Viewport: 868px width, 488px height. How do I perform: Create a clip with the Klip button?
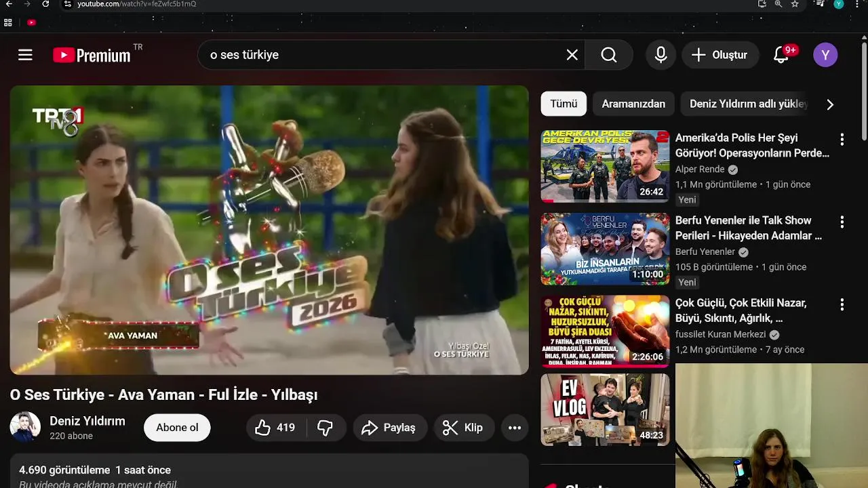[x=464, y=428]
